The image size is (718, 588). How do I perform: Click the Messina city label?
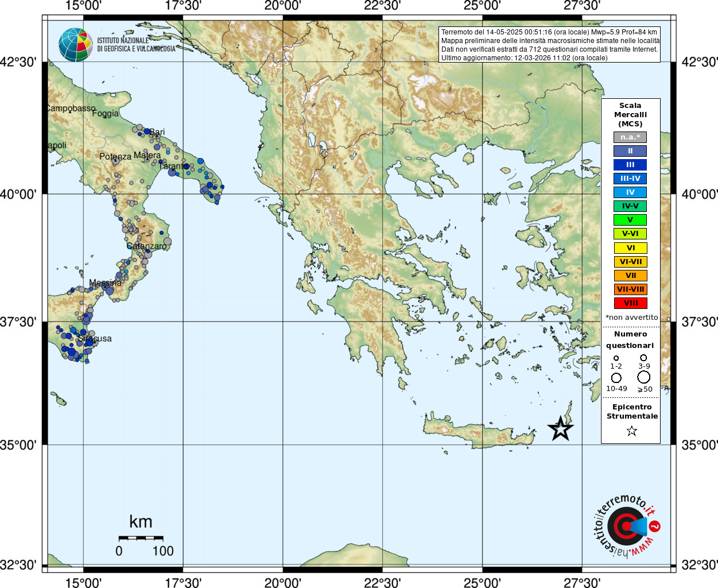pos(105,283)
